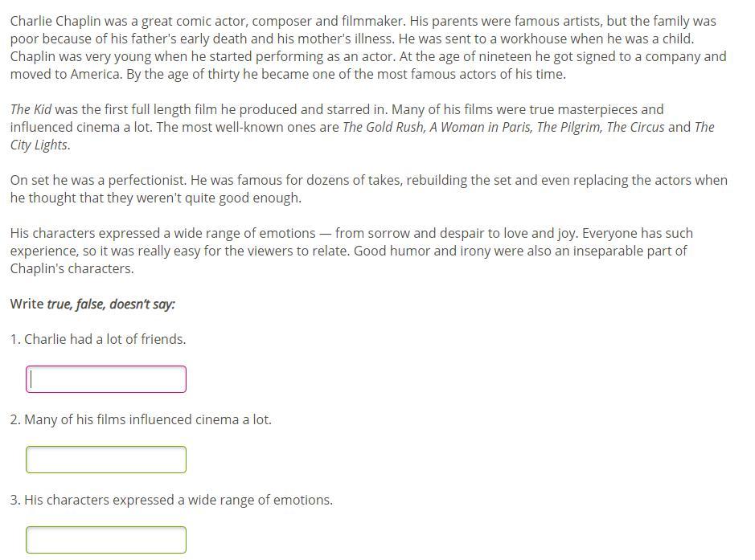Click the film title 'The Circus'
The height and width of the screenshot is (560, 755).
635,128
